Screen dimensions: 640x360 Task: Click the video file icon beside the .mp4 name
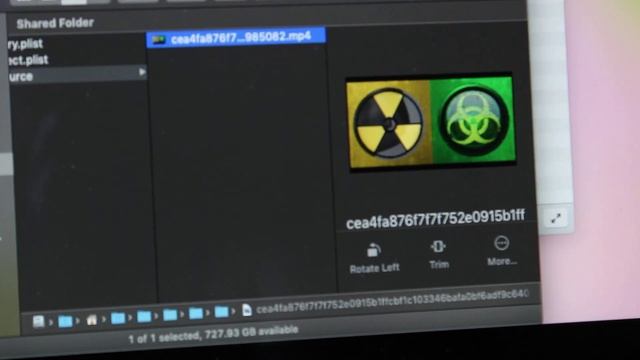[159, 40]
